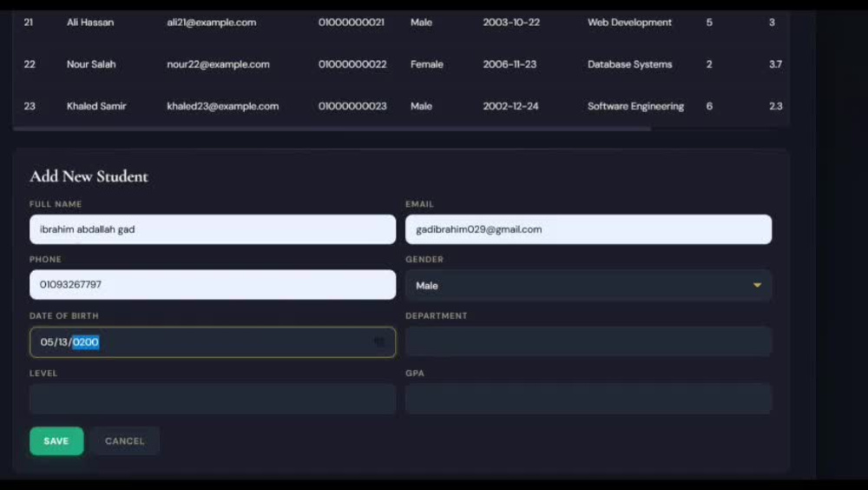Click the Phone input field

pos(213,285)
